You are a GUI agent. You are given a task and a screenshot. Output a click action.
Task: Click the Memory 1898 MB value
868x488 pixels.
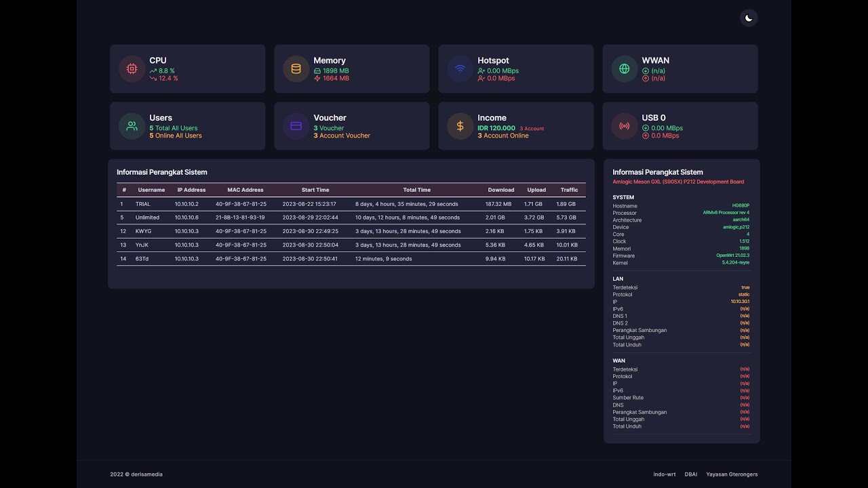click(x=331, y=70)
